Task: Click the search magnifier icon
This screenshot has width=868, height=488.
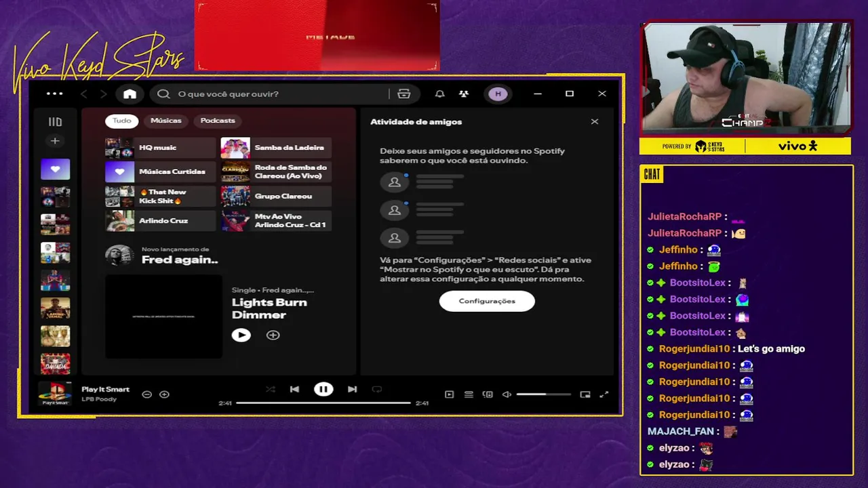Action: [163, 94]
